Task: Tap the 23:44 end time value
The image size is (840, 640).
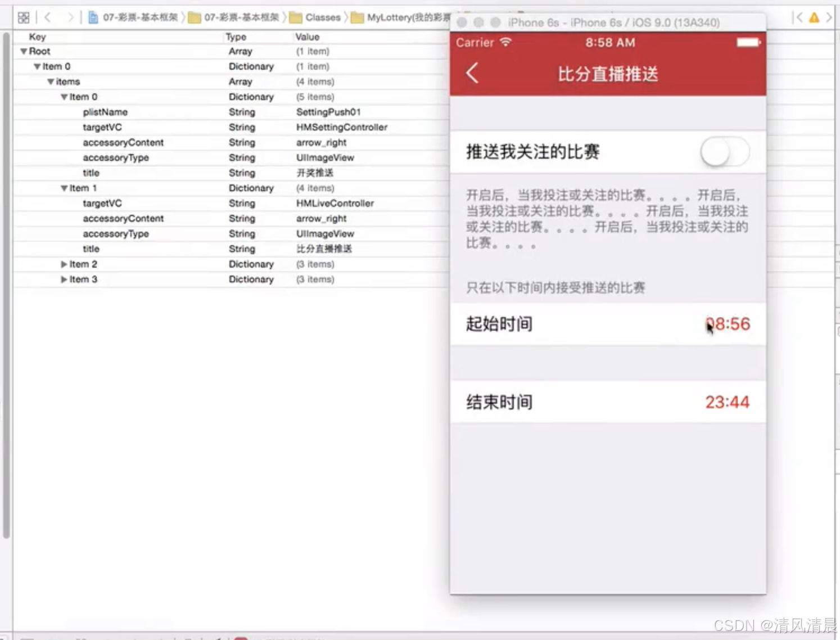Action: (728, 402)
